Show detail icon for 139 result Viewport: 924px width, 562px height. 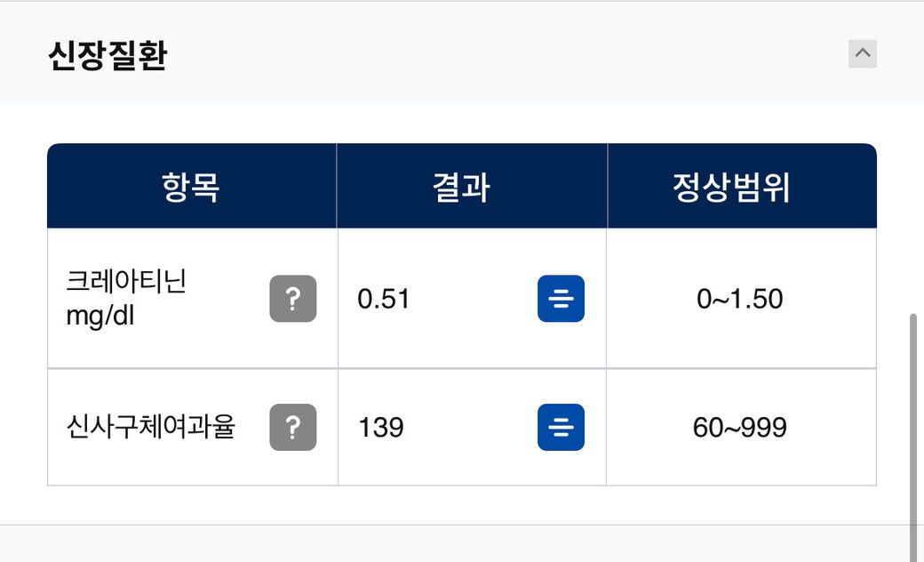tap(561, 428)
